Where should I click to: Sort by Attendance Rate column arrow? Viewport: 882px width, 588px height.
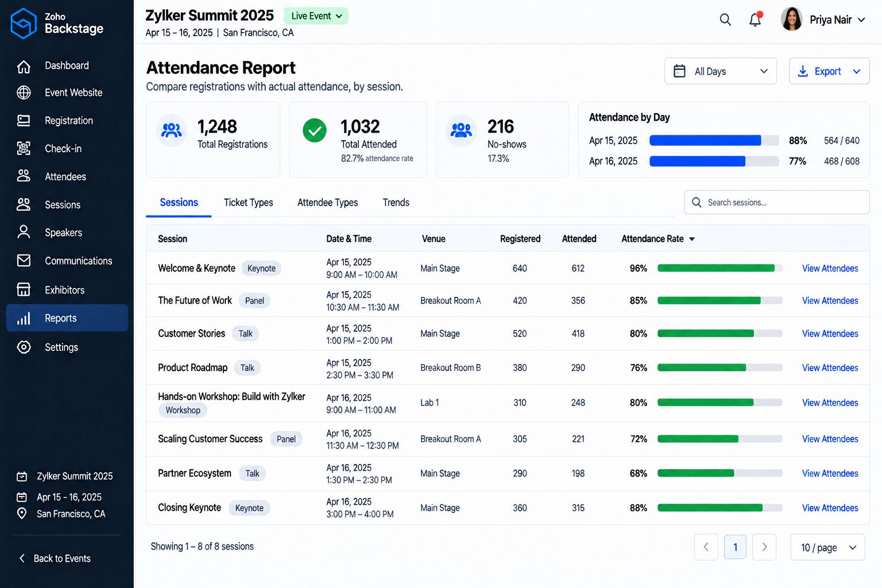click(x=692, y=239)
